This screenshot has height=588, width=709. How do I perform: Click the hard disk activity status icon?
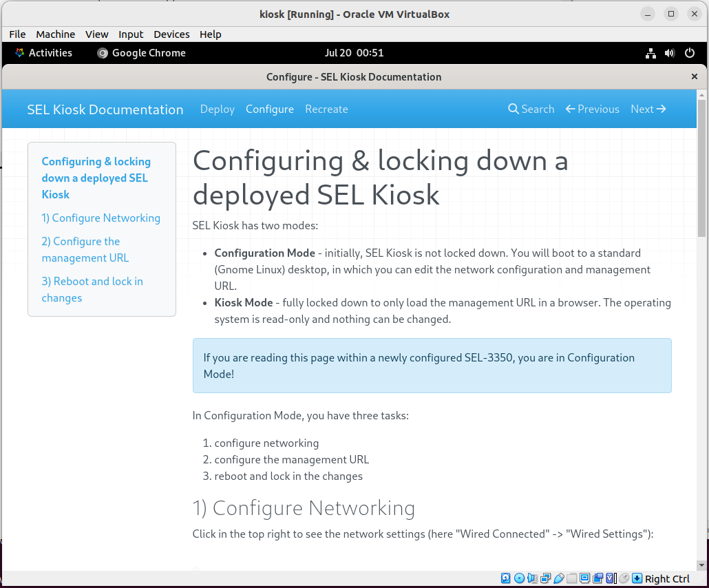click(505, 578)
